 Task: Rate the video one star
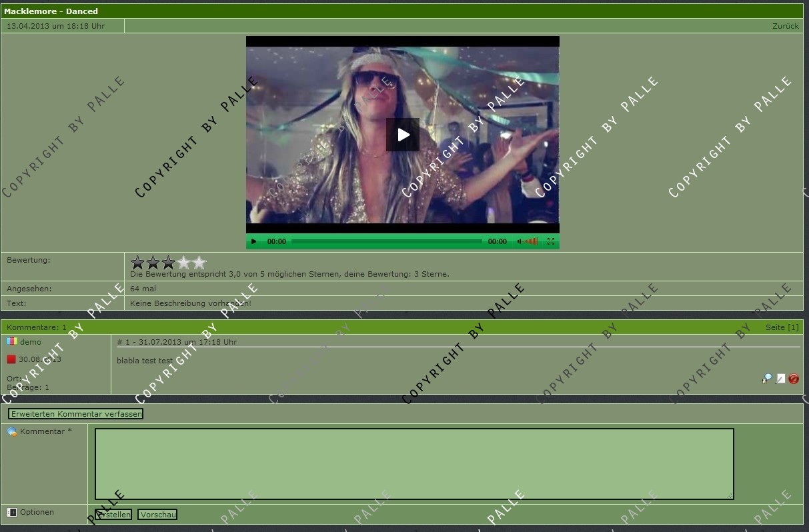138,263
